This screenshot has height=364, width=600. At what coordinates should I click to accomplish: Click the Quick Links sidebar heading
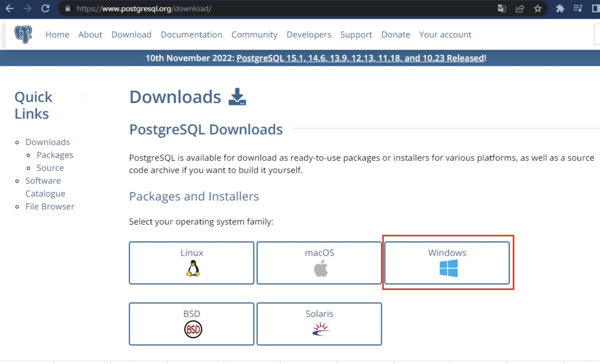click(x=34, y=105)
